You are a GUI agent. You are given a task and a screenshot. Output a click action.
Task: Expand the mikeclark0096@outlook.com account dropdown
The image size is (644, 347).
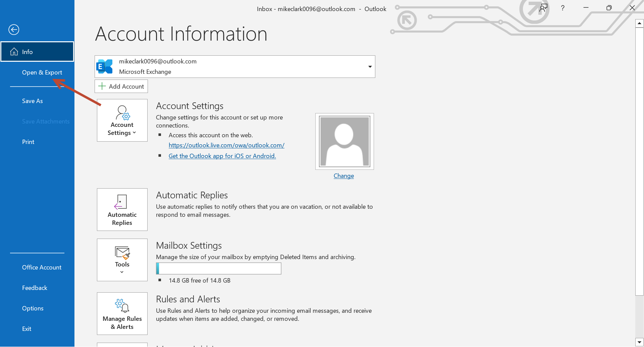(x=370, y=66)
